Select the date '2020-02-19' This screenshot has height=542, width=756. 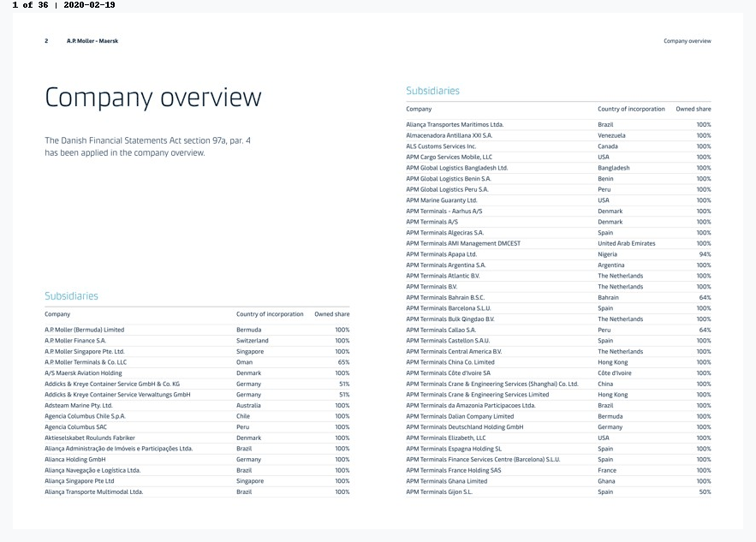89,5
